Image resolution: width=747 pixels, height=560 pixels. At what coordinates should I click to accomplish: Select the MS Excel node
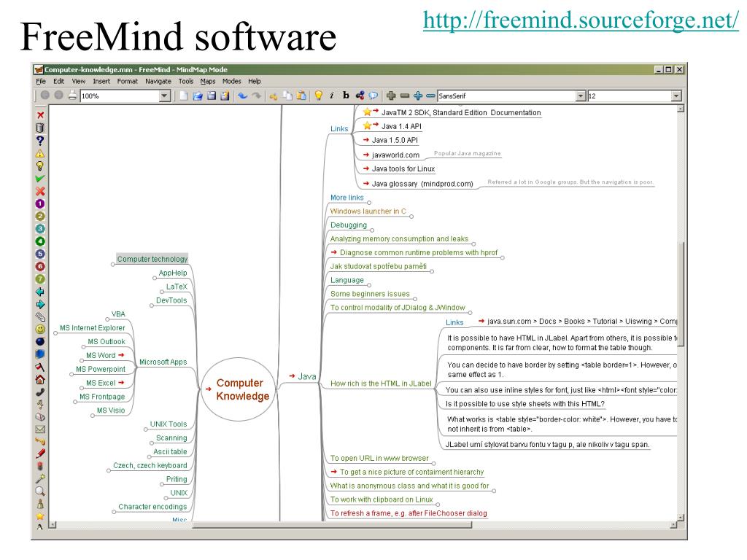coord(101,383)
